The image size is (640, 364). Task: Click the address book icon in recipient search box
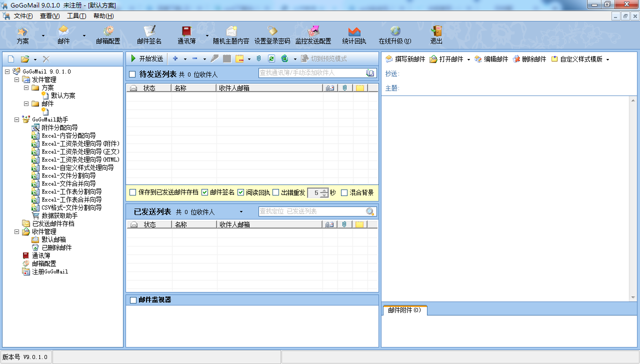tap(370, 73)
